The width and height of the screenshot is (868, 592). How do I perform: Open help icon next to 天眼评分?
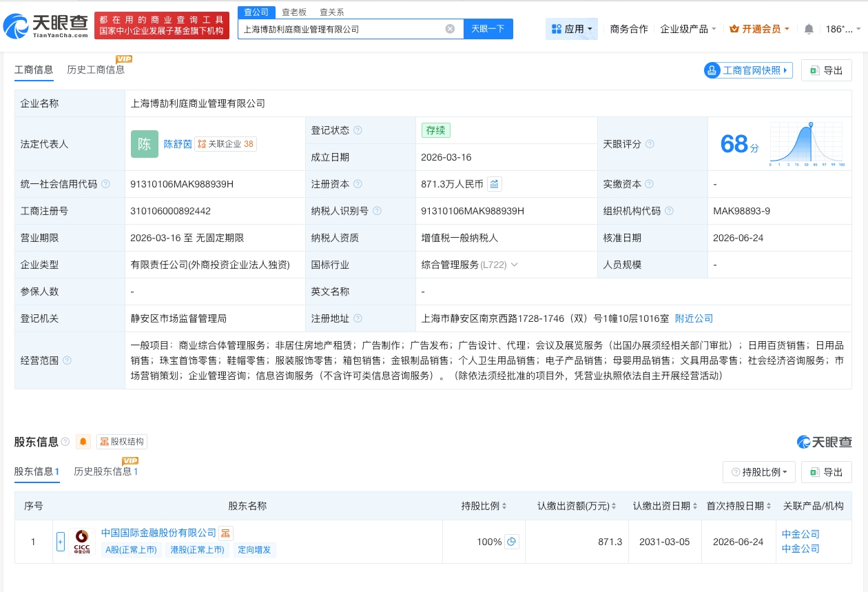[650, 144]
